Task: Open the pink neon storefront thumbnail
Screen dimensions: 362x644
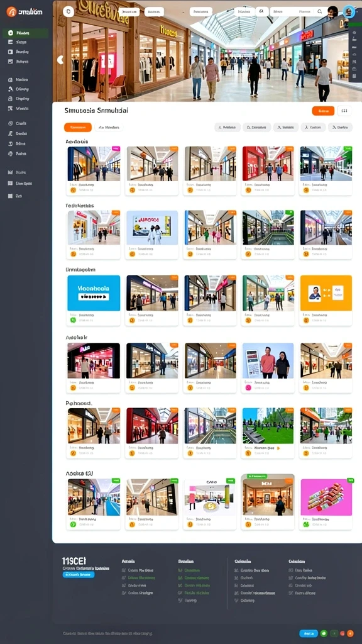Action: click(94, 360)
